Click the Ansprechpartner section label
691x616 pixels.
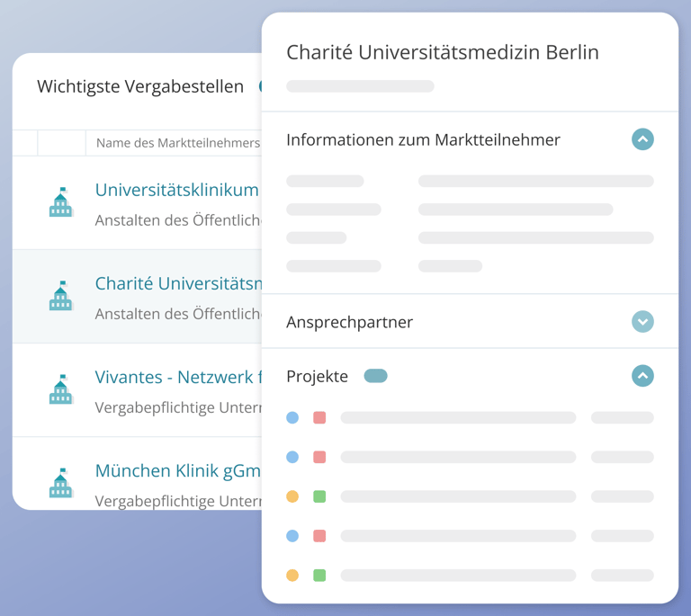pos(349,322)
